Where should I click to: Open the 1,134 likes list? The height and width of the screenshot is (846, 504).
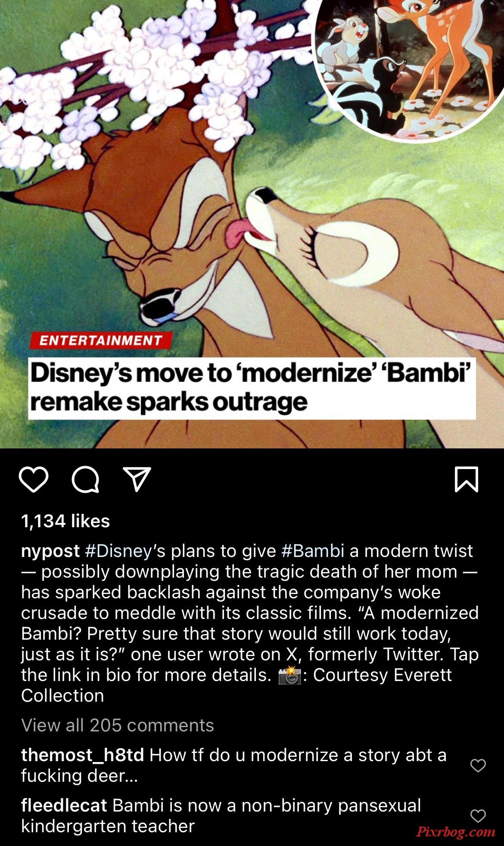click(65, 521)
